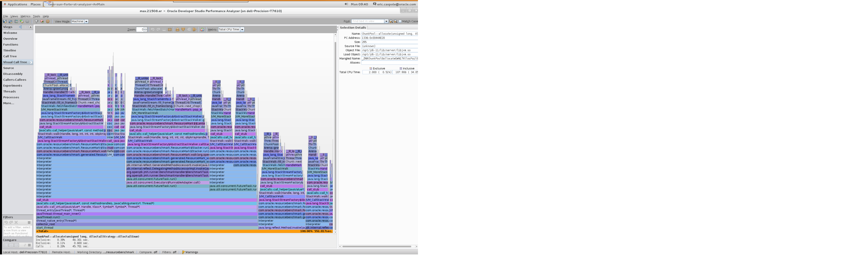Click the profile application flask icon
868x266 pixels.
pos(21,21)
